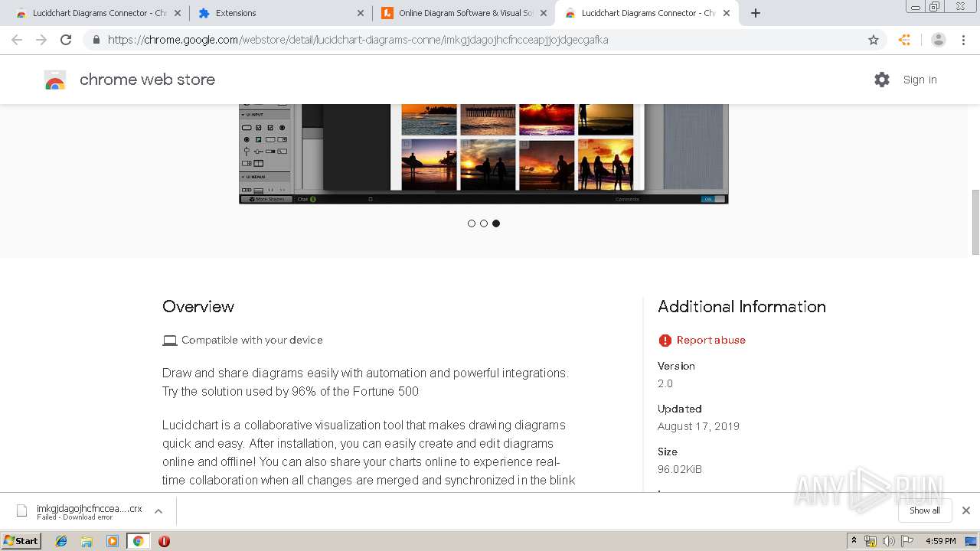Click the volume icon in system tray
The width and height of the screenshot is (980, 551).
(x=889, y=541)
